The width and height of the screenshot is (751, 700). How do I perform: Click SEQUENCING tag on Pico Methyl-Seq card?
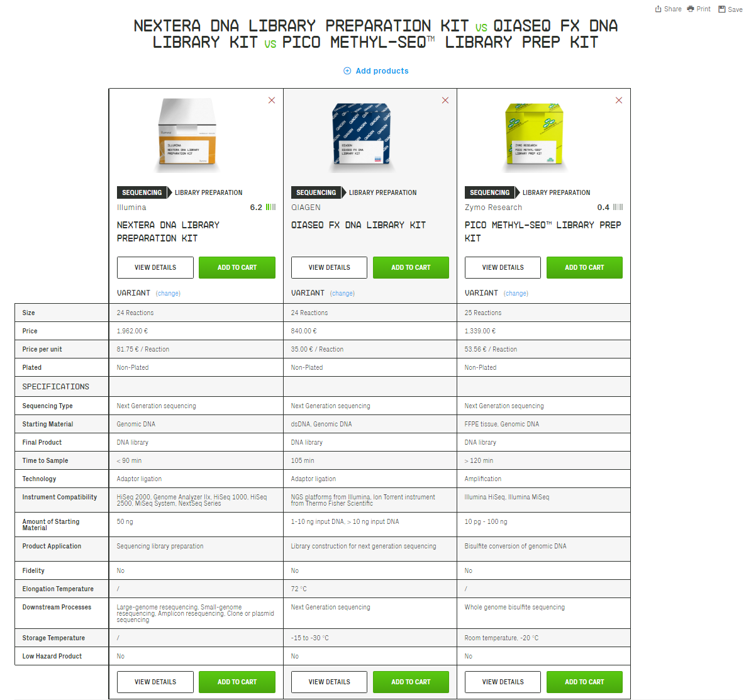(x=489, y=192)
